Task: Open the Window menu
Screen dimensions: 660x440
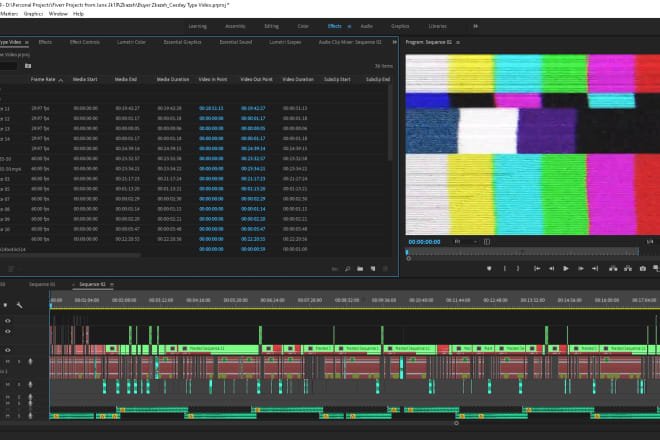Action: (x=58, y=14)
